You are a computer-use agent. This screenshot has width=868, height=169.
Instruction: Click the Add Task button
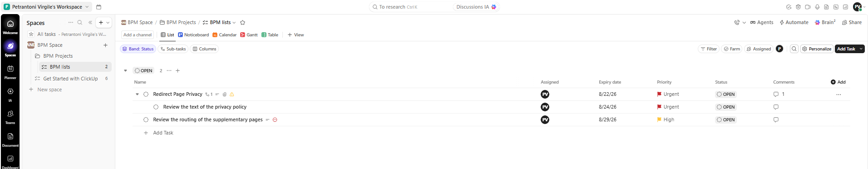pos(846,49)
